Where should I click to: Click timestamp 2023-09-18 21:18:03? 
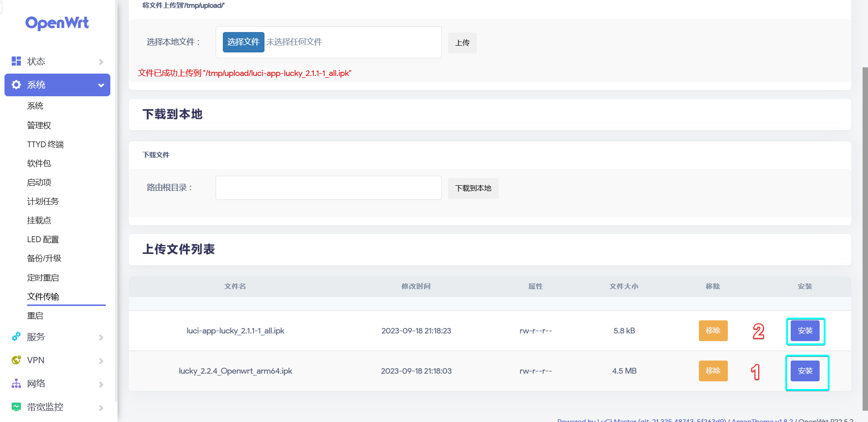click(x=416, y=371)
